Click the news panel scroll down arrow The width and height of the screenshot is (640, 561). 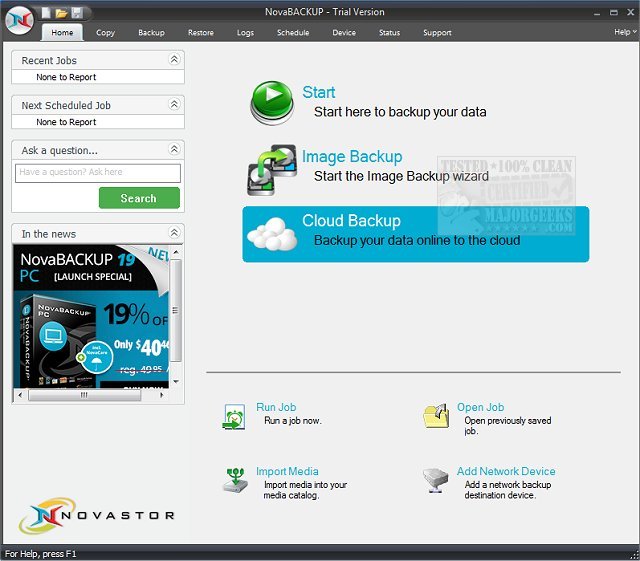(176, 382)
